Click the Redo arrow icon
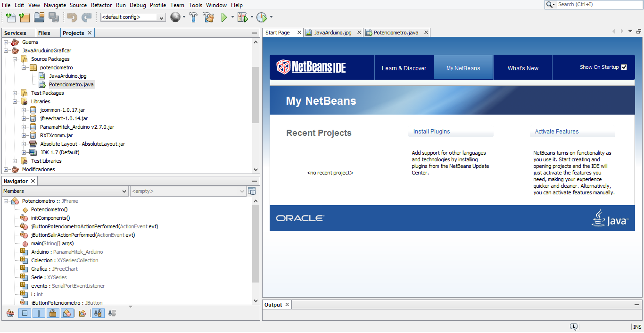Screen dimensions: 644x333 pos(86,17)
